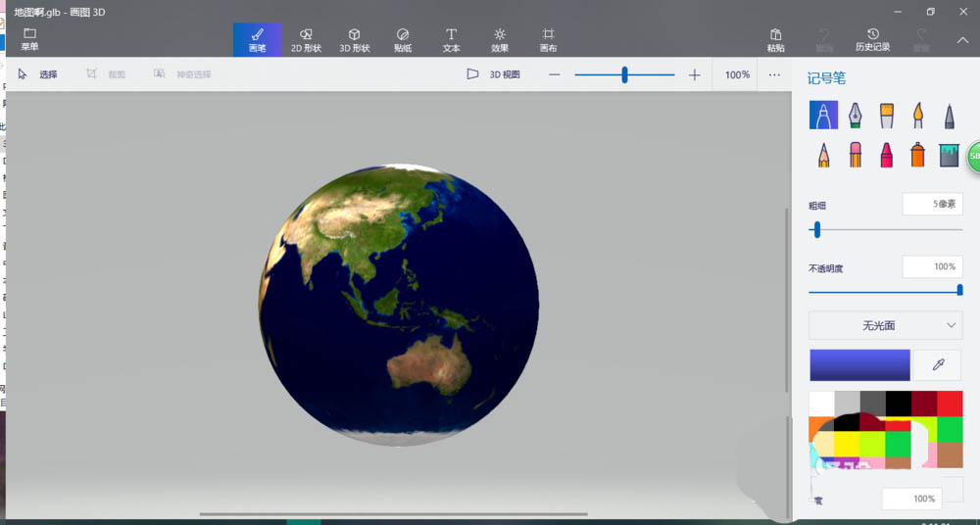
Task: Click the 历史记录 history button
Action: pyautogui.click(x=872, y=39)
